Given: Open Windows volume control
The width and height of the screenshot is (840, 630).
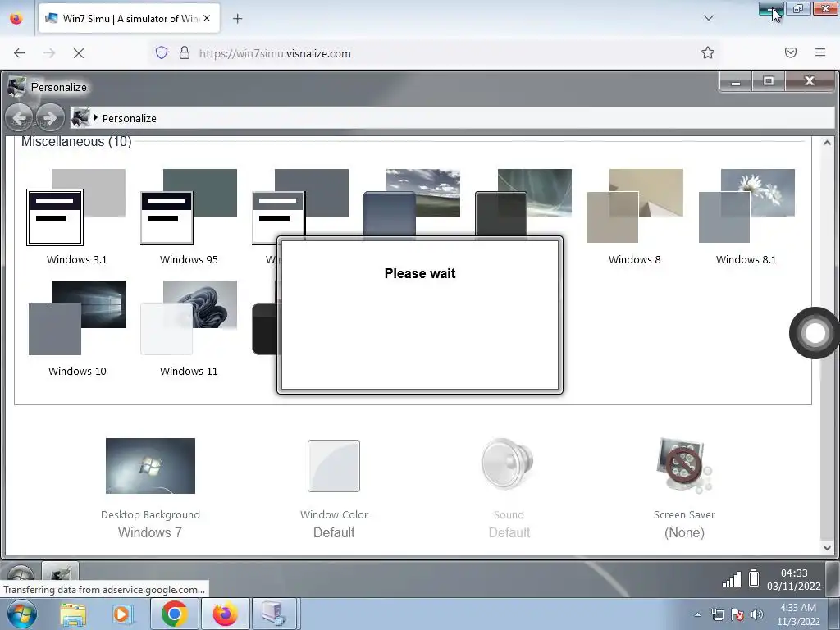Looking at the screenshot, I should [757, 614].
